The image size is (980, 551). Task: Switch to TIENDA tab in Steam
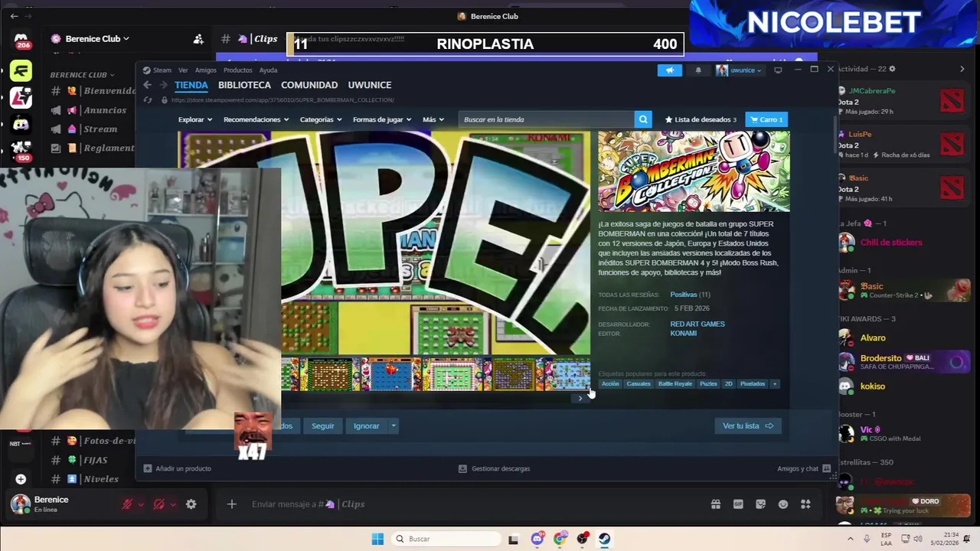click(x=191, y=85)
